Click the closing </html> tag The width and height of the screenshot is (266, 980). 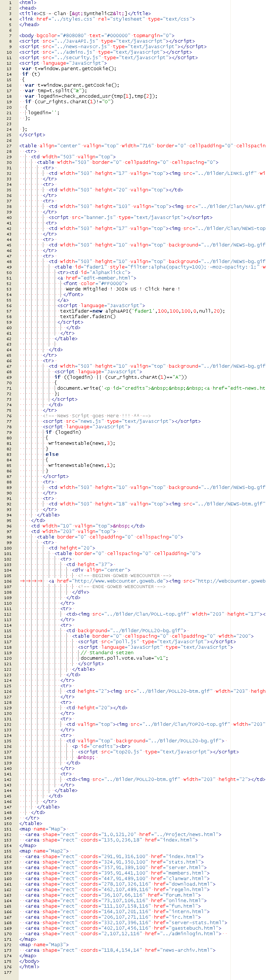click(x=30, y=968)
